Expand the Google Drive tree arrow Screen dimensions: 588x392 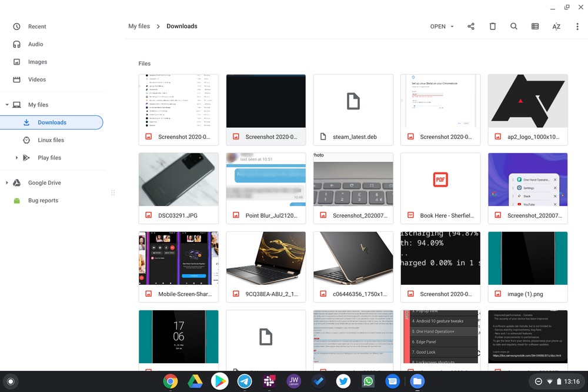pos(7,183)
